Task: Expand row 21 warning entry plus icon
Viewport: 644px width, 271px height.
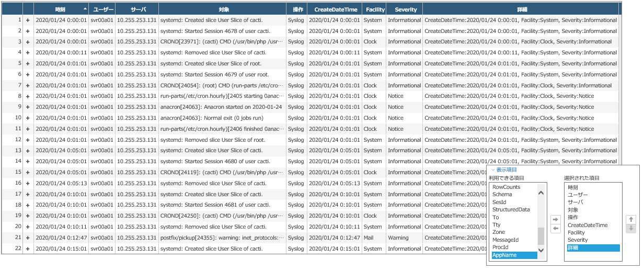Action: click(28, 238)
